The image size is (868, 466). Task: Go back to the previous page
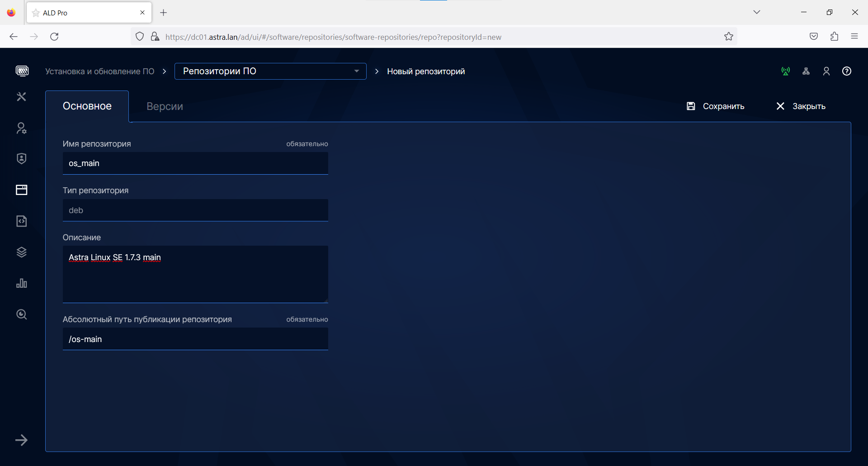[14, 37]
